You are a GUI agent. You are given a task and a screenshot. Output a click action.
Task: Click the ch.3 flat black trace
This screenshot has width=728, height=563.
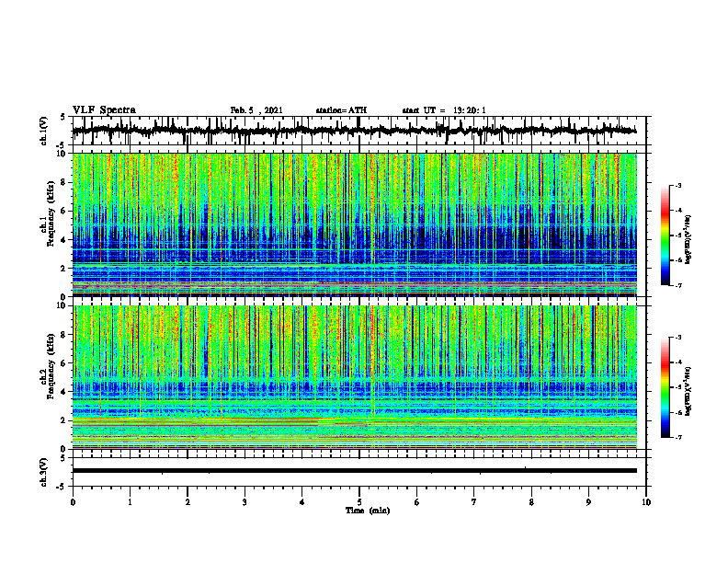[354, 471]
